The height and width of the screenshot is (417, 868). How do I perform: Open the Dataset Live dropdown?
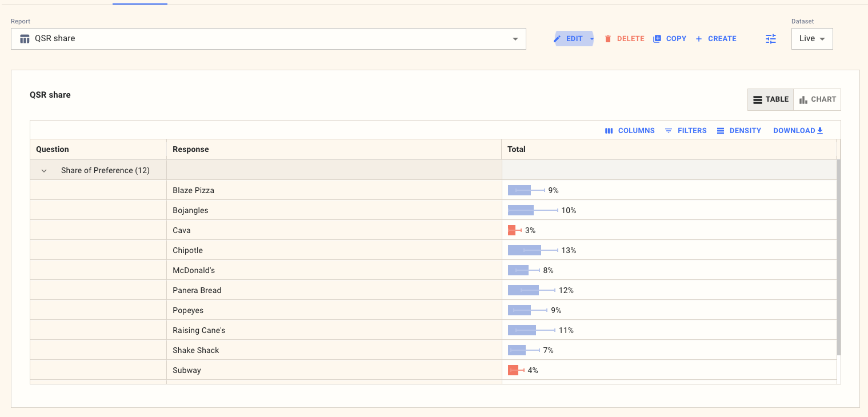pyautogui.click(x=812, y=39)
